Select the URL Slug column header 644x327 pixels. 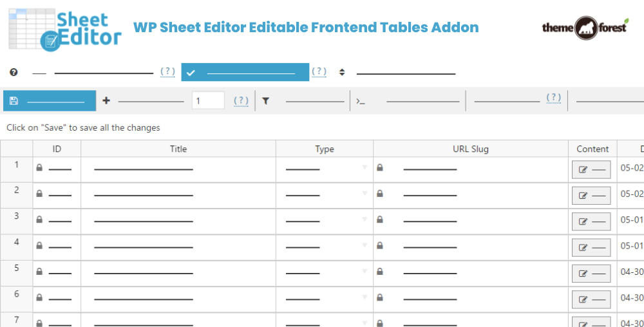coord(470,149)
